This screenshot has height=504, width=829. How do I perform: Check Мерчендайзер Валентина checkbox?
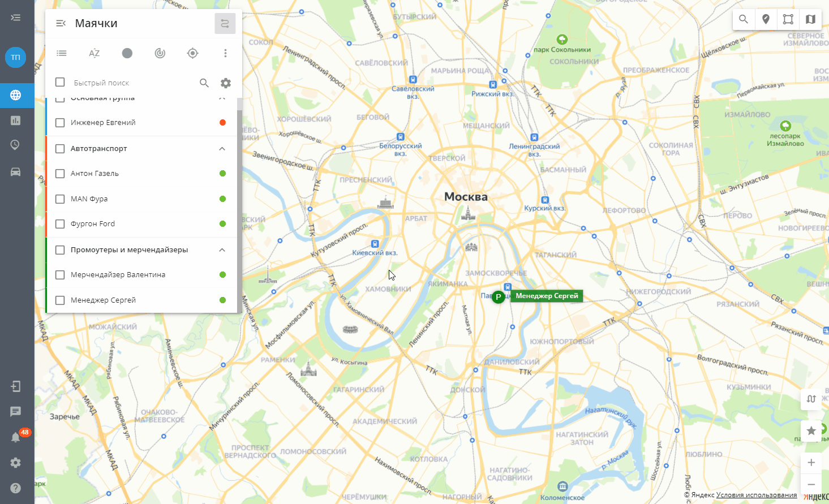pos(60,275)
